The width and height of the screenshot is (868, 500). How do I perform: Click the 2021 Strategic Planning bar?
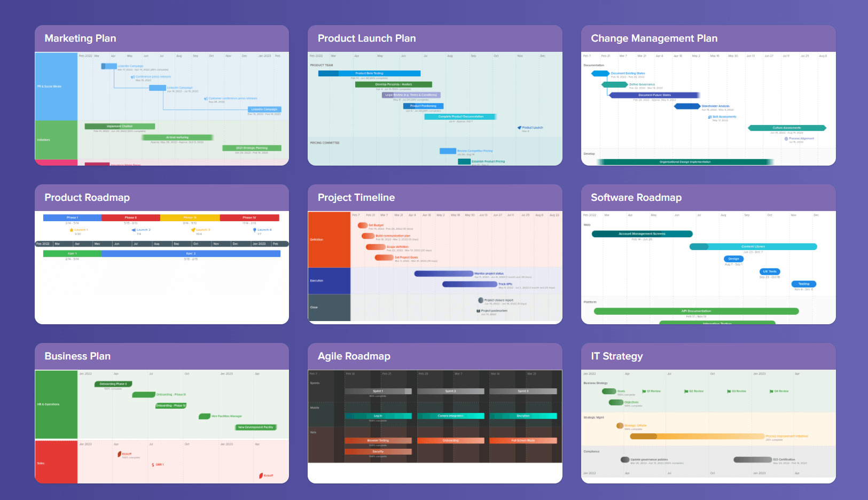[x=252, y=148]
